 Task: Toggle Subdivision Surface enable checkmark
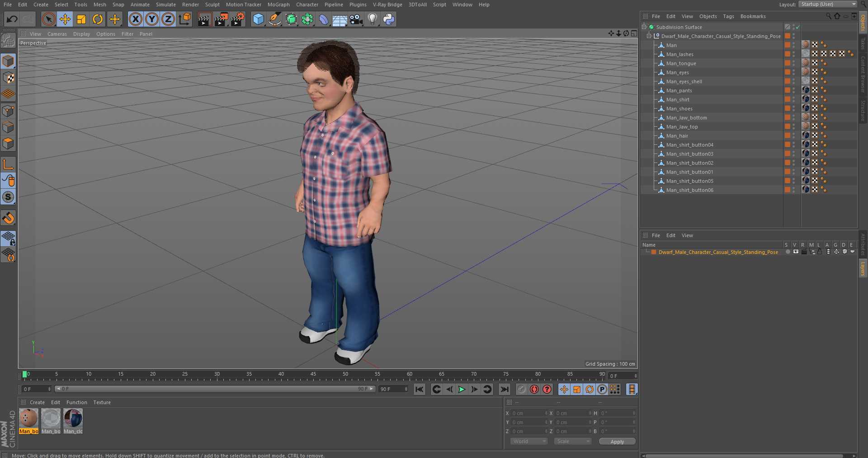click(798, 27)
